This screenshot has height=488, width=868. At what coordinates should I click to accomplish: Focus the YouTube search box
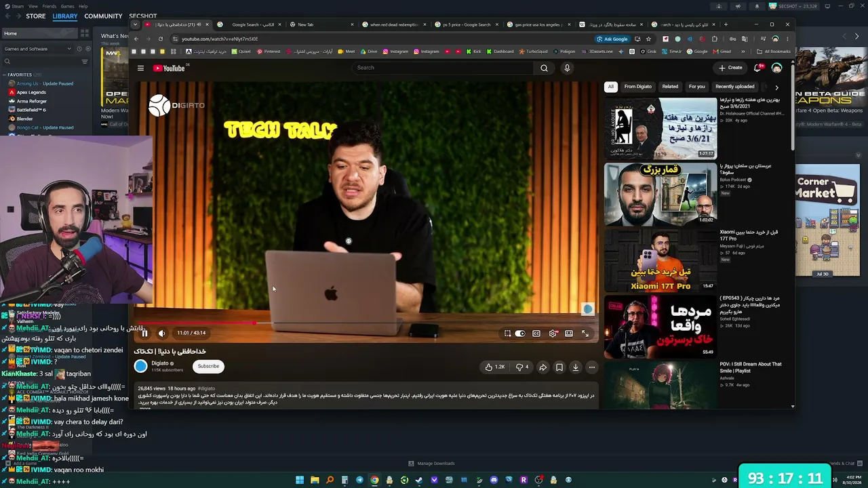click(x=442, y=68)
